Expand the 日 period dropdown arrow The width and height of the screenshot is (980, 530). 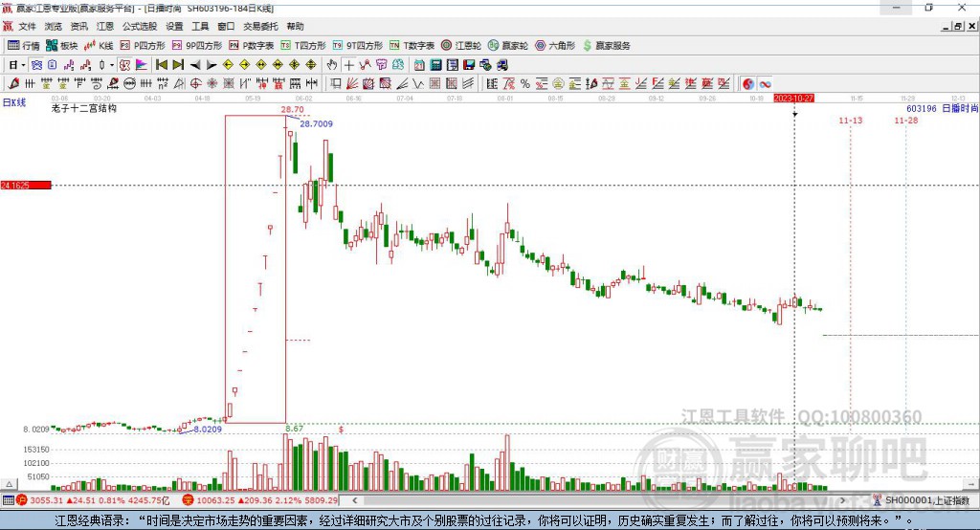tap(23, 65)
